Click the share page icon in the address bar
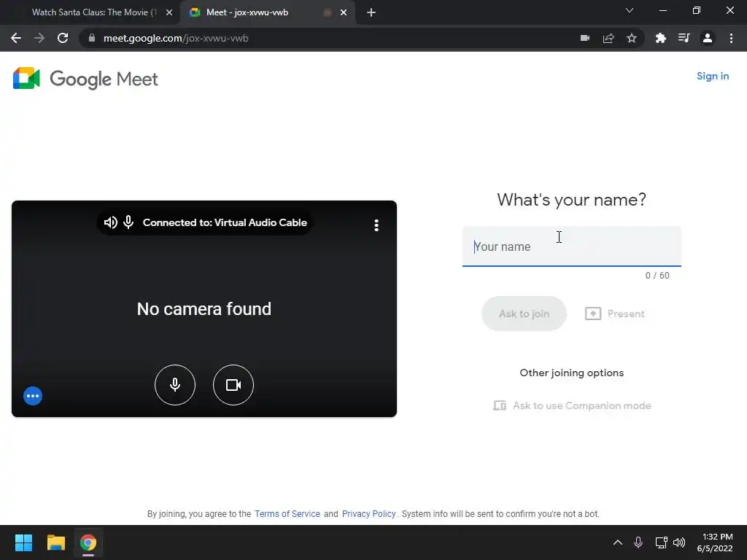This screenshot has width=747, height=560. [608, 38]
